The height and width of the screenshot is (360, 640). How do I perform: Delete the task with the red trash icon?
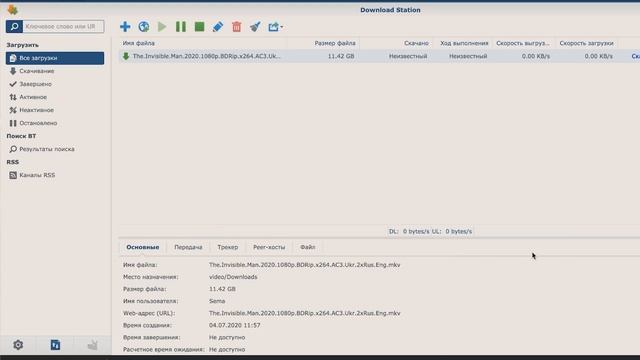coord(237,27)
